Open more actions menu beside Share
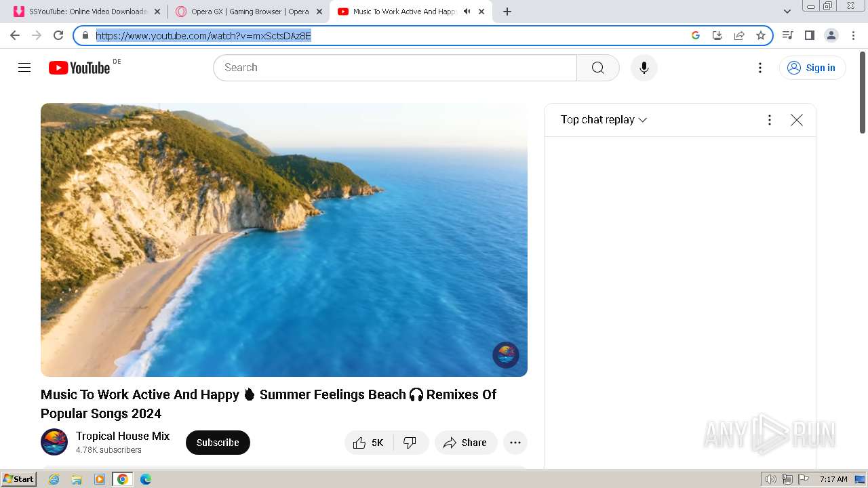The width and height of the screenshot is (868, 488). point(515,443)
